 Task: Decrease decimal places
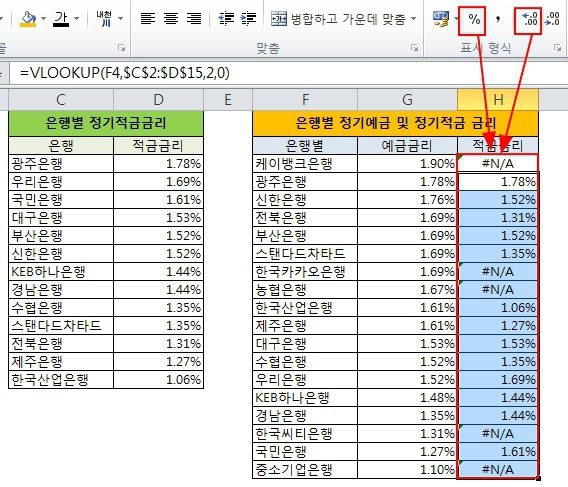click(553, 19)
